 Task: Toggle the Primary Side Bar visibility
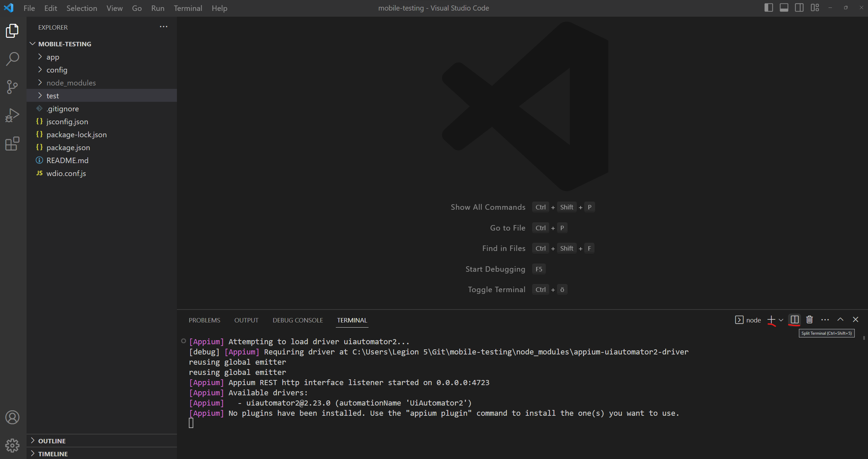[x=768, y=7]
